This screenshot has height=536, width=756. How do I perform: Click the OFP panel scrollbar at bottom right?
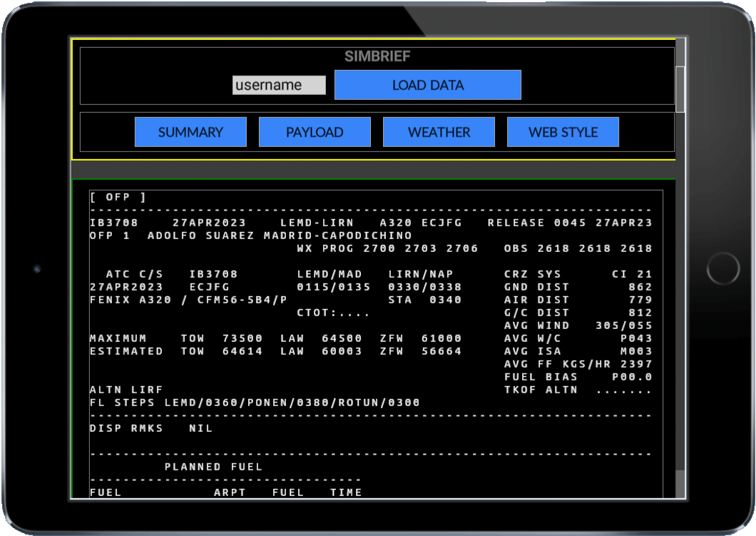pos(680,484)
